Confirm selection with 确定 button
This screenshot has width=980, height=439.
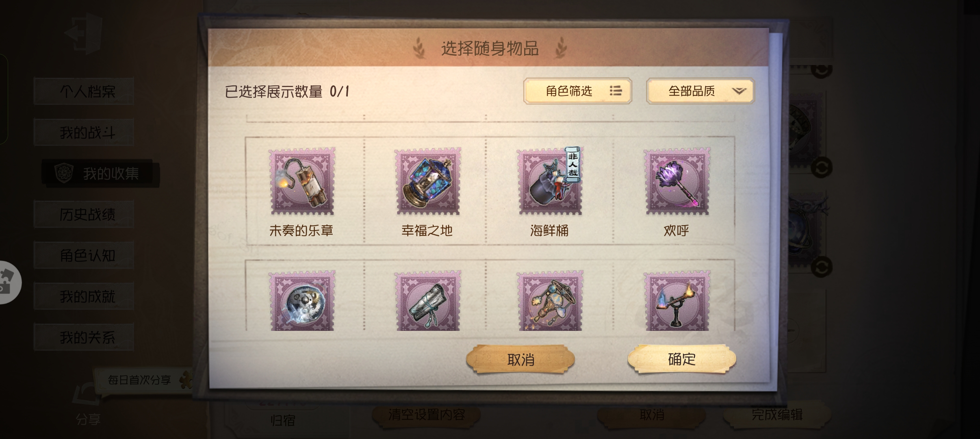682,359
